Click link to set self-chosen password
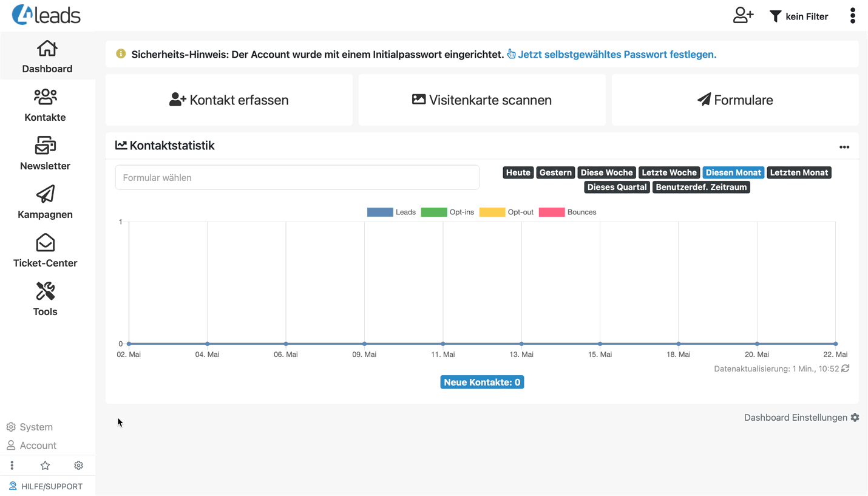 (x=617, y=55)
